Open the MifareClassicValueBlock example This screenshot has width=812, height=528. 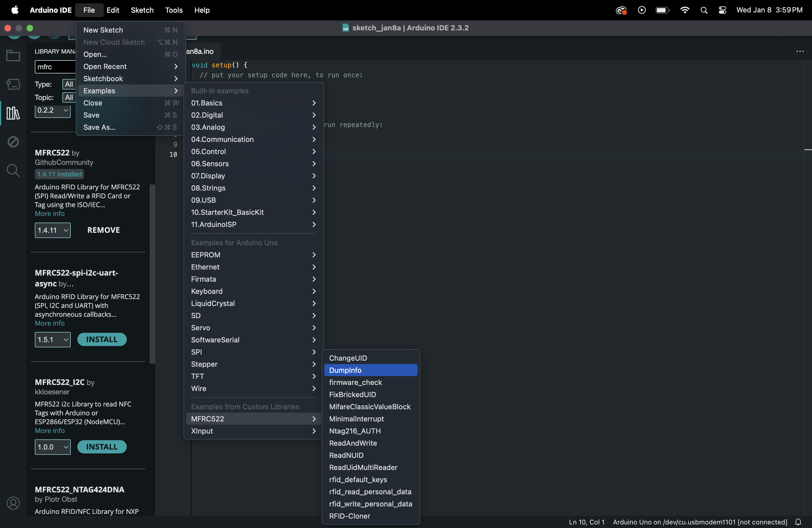click(x=371, y=407)
